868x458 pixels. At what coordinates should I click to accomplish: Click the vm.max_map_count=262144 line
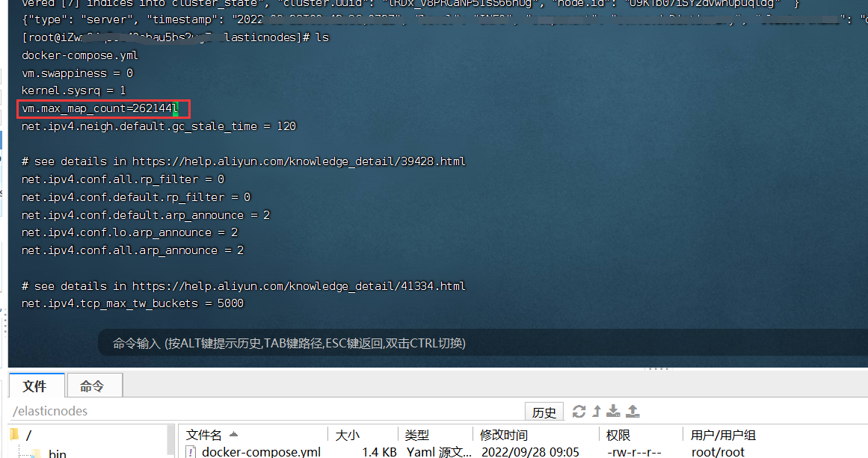tap(100, 108)
